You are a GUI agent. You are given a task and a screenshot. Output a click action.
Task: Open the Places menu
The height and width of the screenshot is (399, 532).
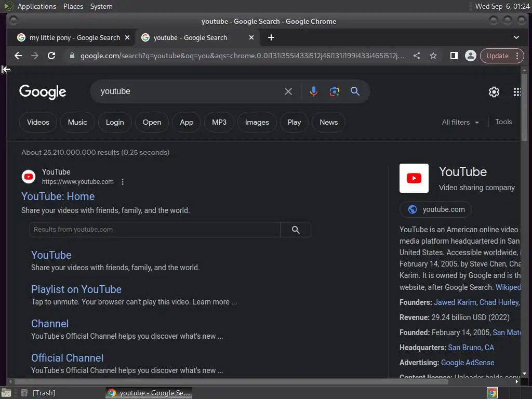pyautogui.click(x=73, y=6)
